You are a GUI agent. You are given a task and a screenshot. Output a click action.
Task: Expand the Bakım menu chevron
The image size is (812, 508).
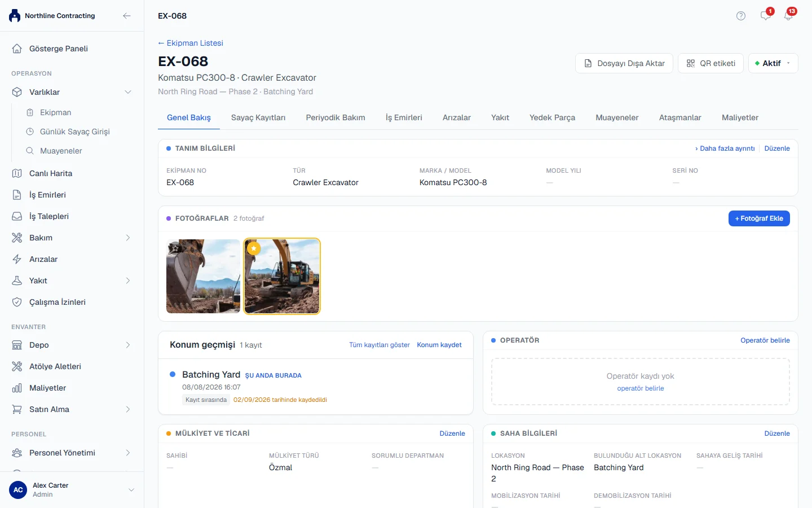[x=128, y=238]
